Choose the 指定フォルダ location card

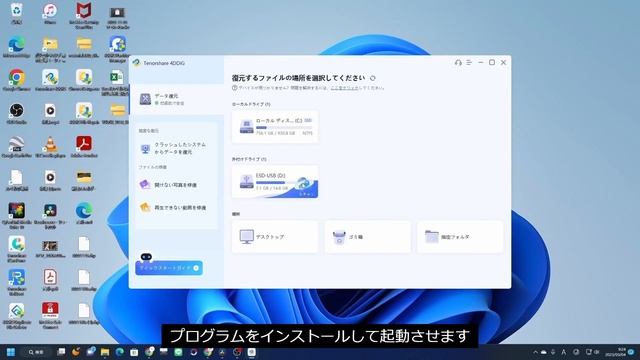point(460,237)
